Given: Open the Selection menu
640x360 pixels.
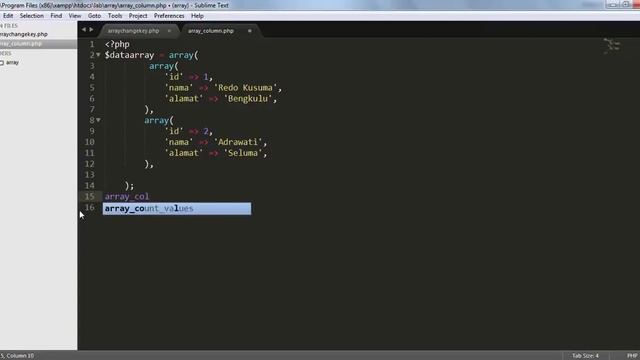Looking at the screenshot, I should [x=31, y=16].
